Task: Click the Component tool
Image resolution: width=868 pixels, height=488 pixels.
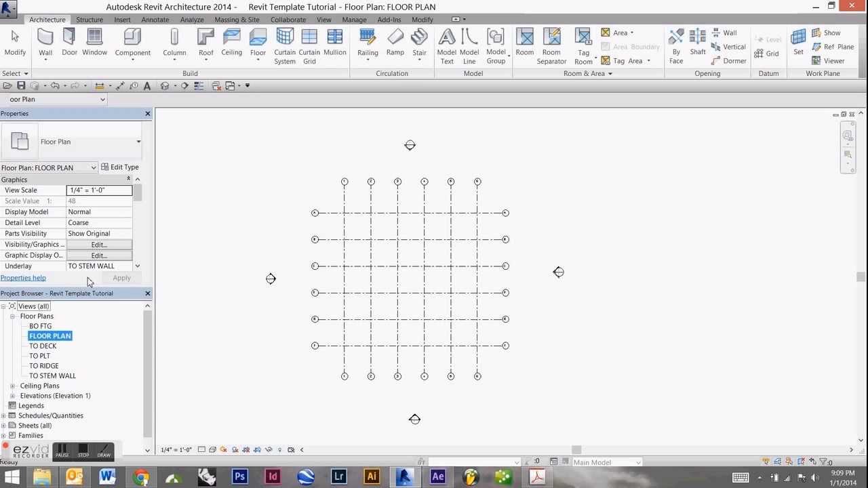Action: coord(132,44)
